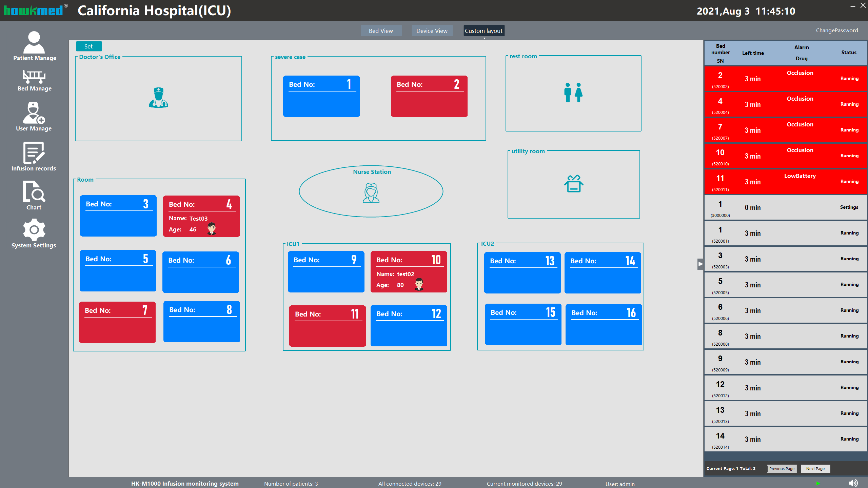Image resolution: width=868 pixels, height=488 pixels.
Task: Open the Chart icon
Action: coord(34,195)
